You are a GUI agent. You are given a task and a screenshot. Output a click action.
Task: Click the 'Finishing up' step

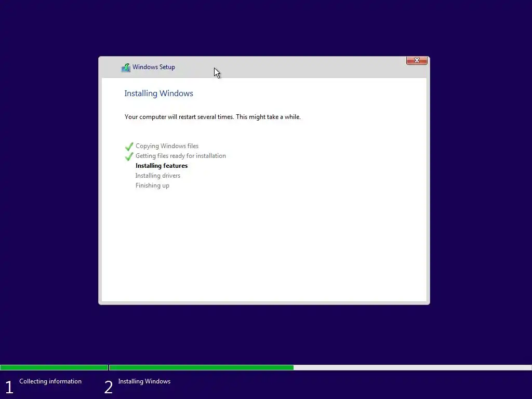[152, 185]
